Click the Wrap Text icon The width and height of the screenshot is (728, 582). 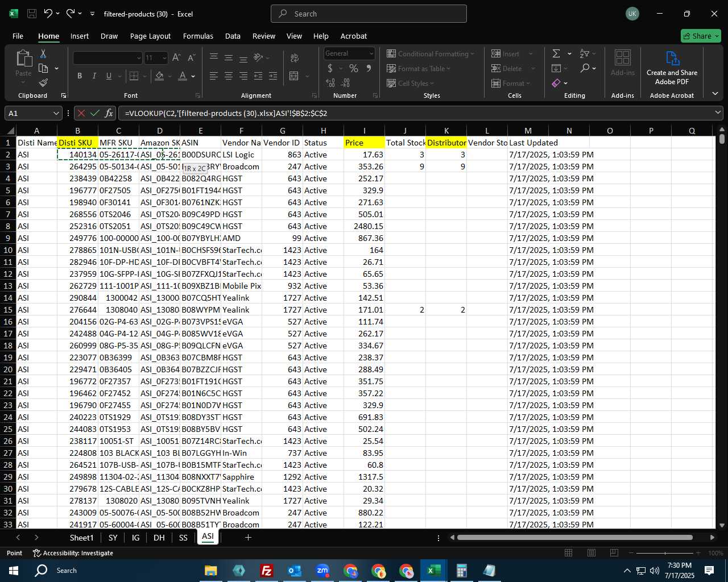[295, 57]
